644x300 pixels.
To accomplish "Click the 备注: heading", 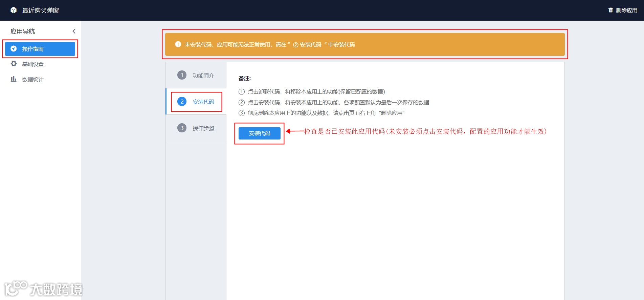I will [x=245, y=79].
